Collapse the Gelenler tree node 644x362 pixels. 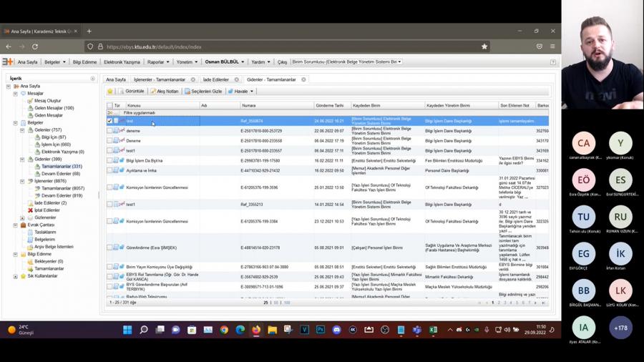coord(23,130)
